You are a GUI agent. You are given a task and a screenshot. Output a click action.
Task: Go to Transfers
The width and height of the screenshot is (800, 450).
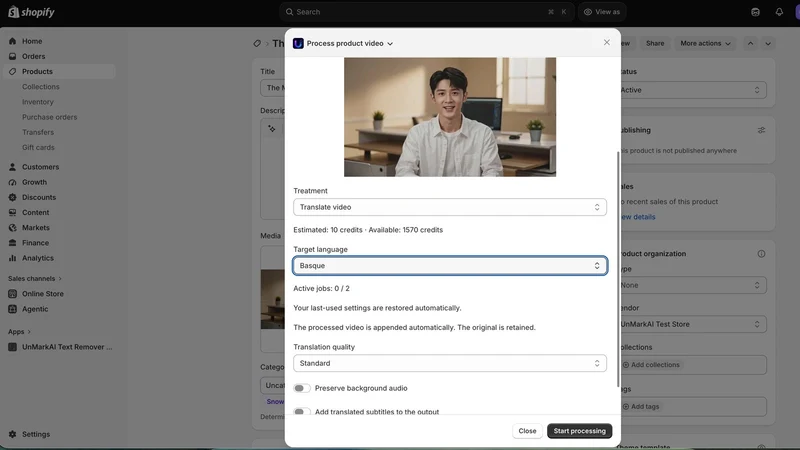(x=38, y=132)
